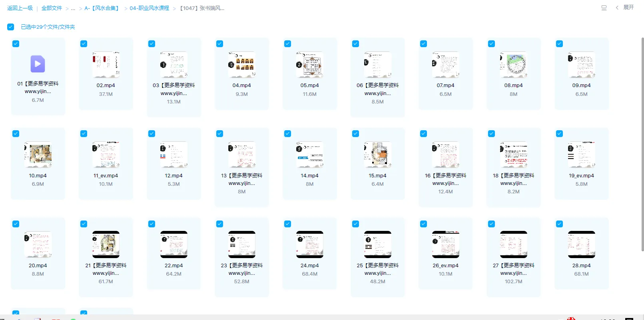
Task: Click 返回上一级 link
Action: point(20,8)
